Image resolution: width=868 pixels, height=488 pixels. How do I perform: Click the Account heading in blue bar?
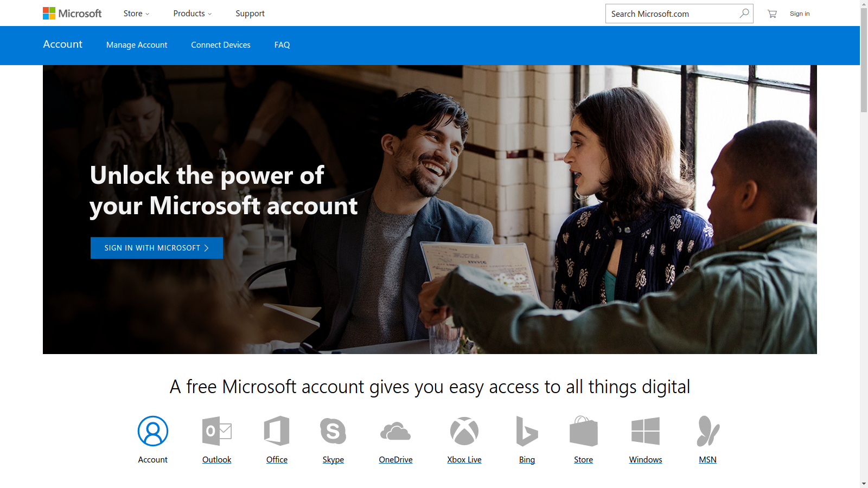point(63,44)
